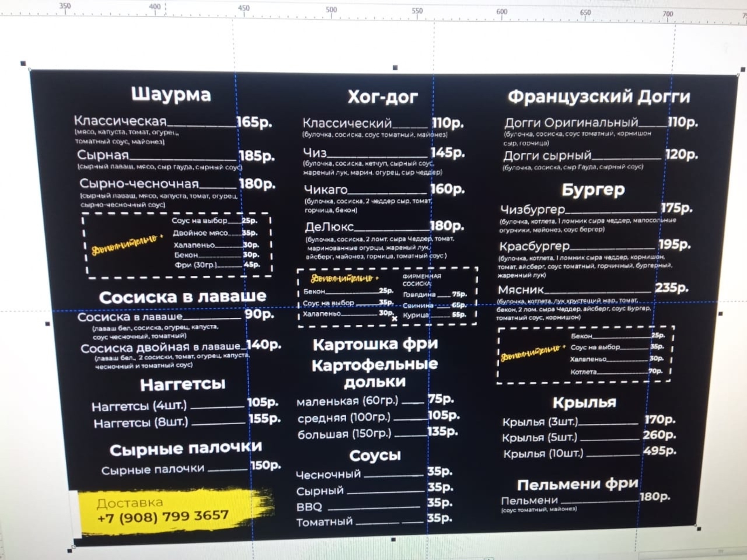Screen dimensions: 747x560
Task: Click the ФИРМЕННАЯ СОСИСКА label
Action: tap(422, 280)
